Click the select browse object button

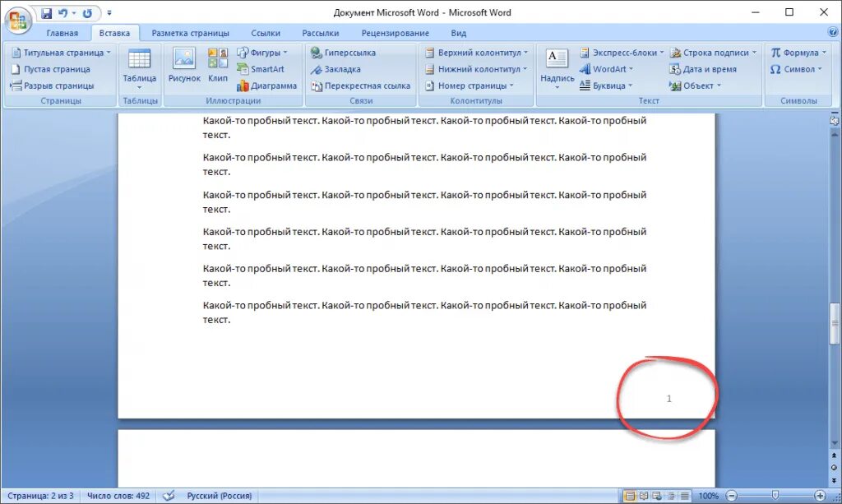tap(834, 468)
